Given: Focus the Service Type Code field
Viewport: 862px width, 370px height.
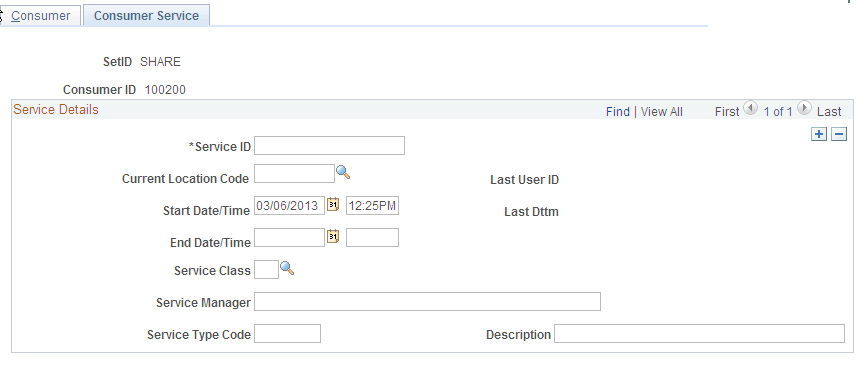Looking at the screenshot, I should (287, 334).
